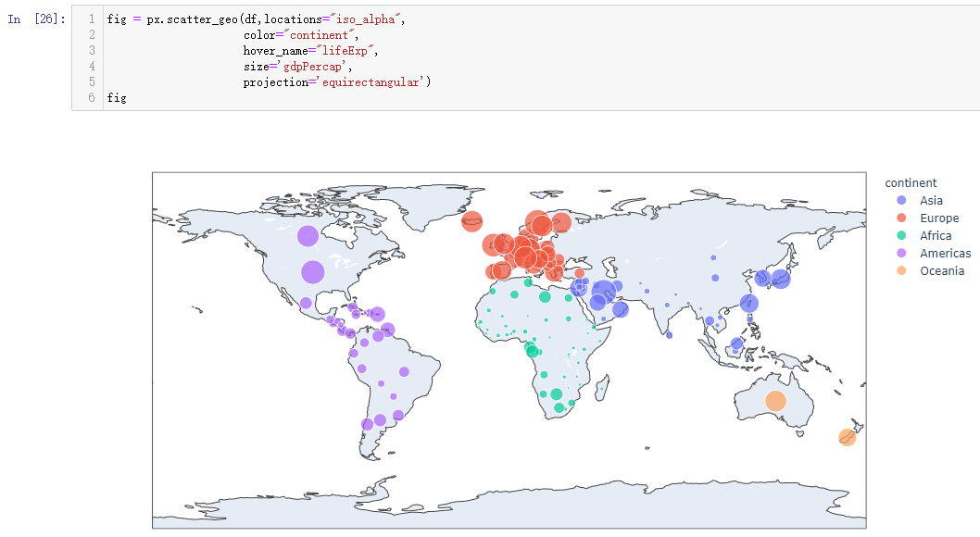Click the continent legend title

[911, 183]
